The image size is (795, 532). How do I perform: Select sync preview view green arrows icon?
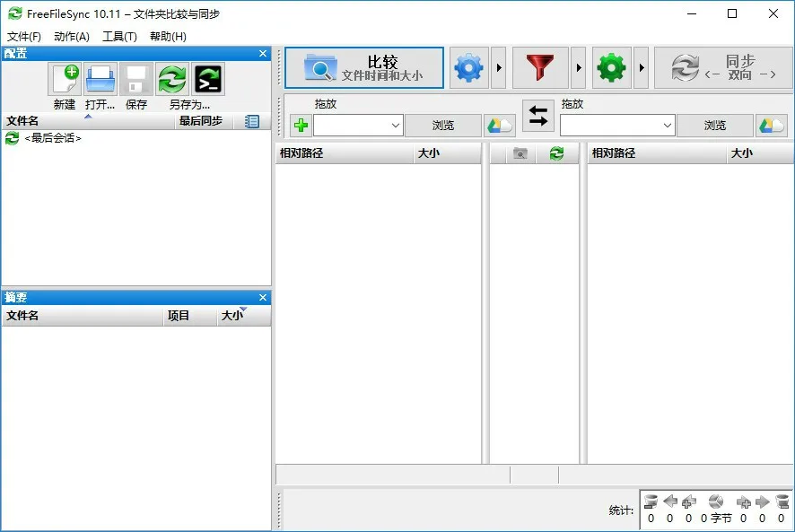(x=557, y=153)
